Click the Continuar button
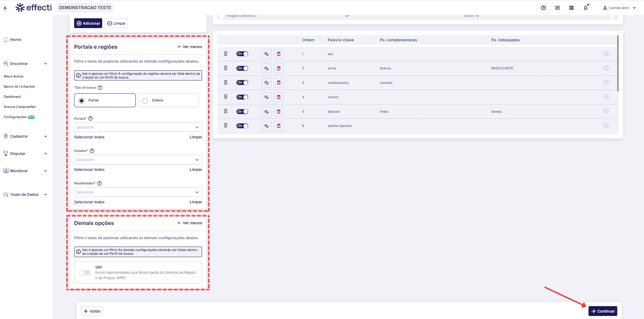Image resolution: width=644 pixels, height=319 pixels. pos(602,311)
